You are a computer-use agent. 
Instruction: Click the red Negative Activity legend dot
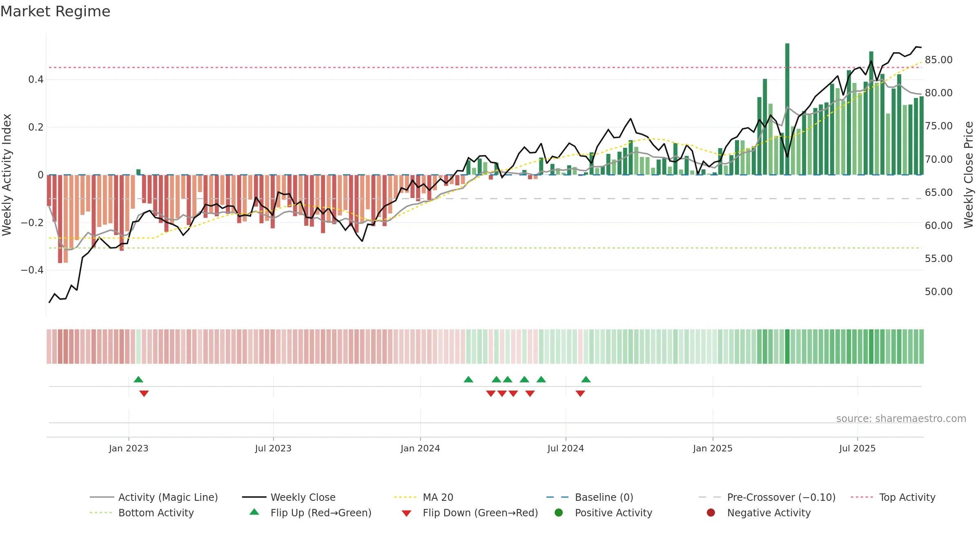tap(711, 512)
